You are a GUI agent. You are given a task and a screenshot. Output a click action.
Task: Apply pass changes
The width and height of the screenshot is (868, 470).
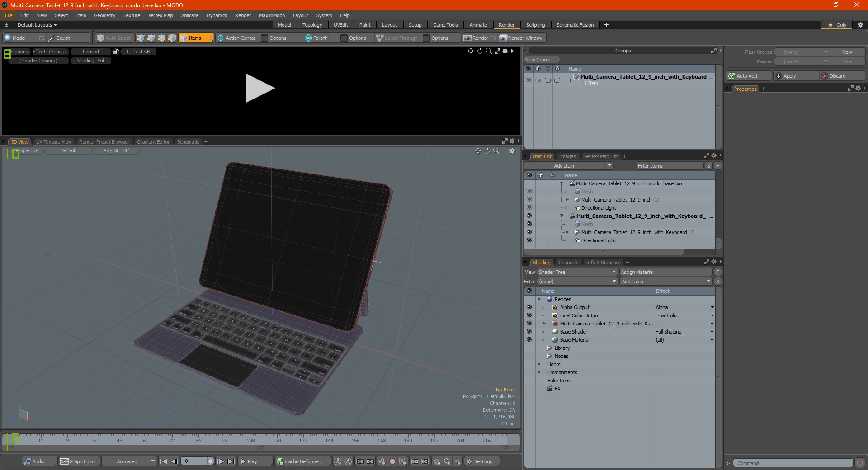pyautogui.click(x=795, y=76)
